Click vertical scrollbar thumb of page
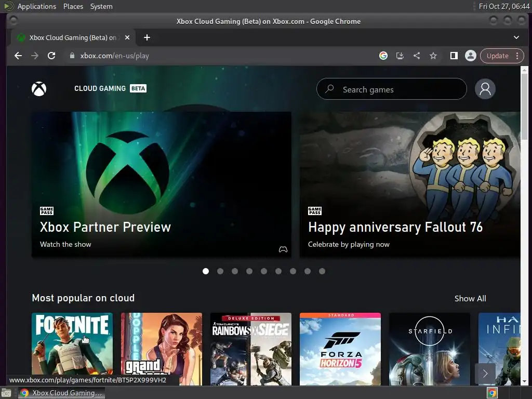The height and width of the screenshot is (399, 532). [525, 107]
